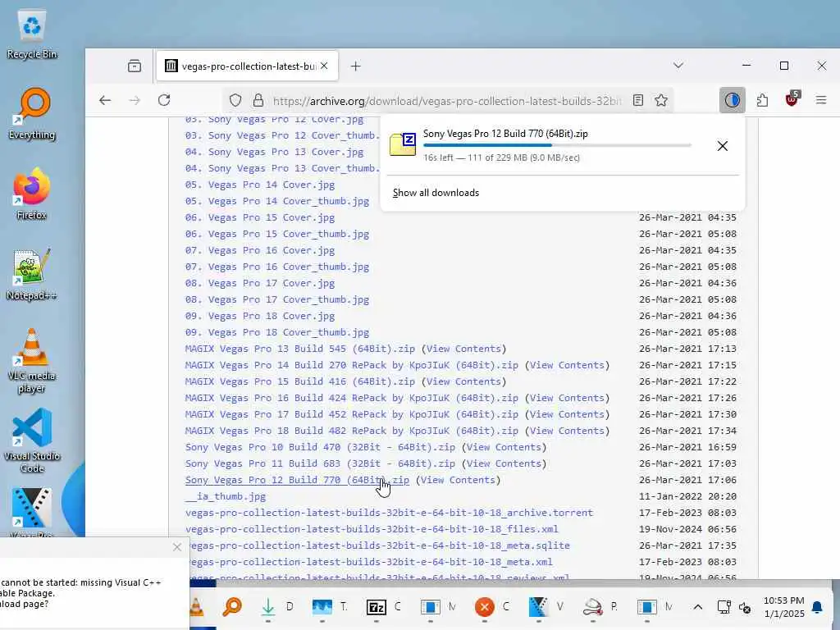
Task: Open the notification bell
Action: click(817, 607)
